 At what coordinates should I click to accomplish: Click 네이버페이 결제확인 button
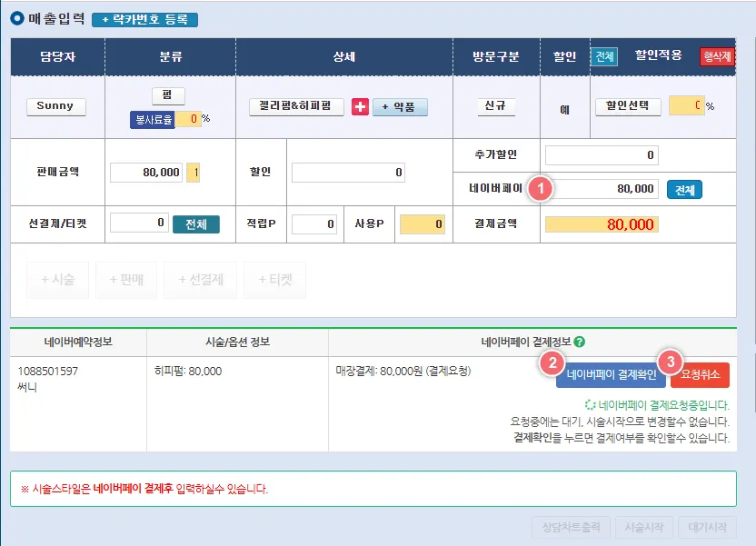click(611, 375)
